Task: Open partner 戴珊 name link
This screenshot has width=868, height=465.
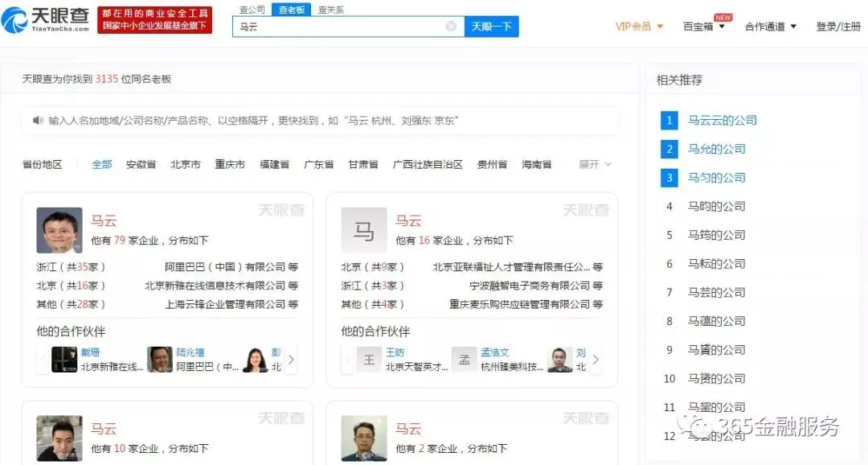Action: point(90,352)
